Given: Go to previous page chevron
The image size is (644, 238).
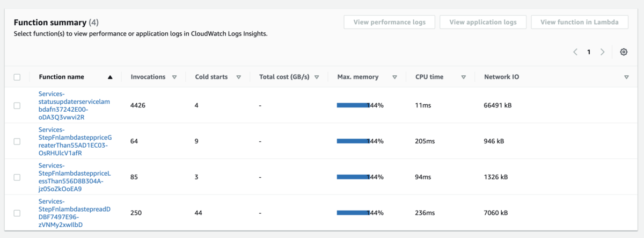Looking at the screenshot, I should 575,52.
